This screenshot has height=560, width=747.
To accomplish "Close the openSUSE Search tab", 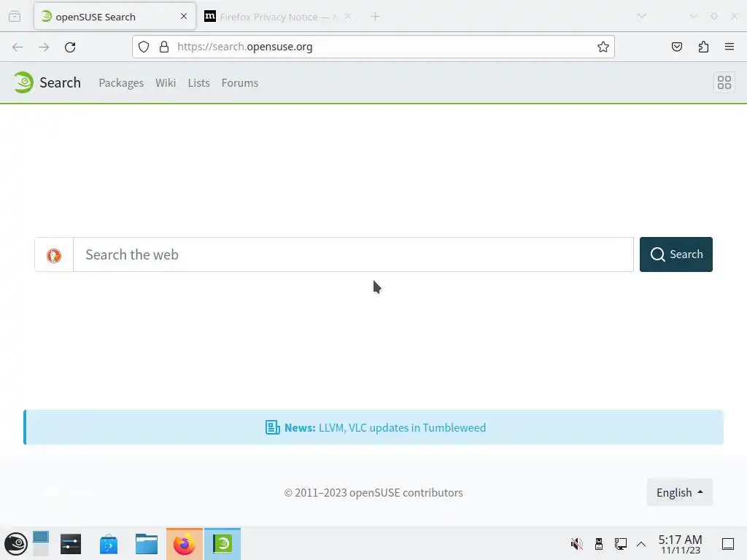I will coord(184,16).
